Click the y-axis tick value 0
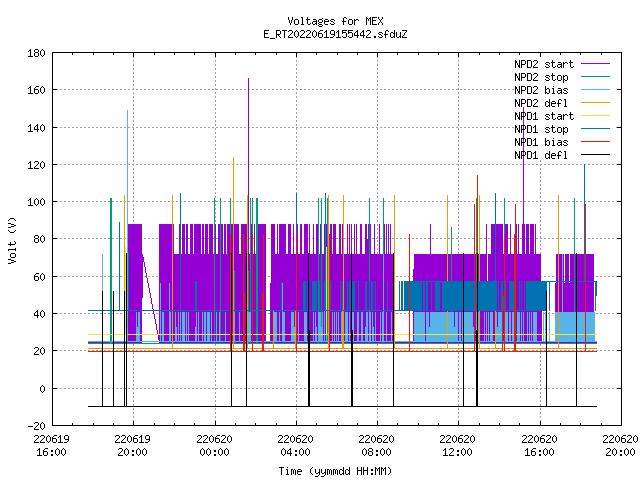Screen dimensions: 640x480 [42, 389]
